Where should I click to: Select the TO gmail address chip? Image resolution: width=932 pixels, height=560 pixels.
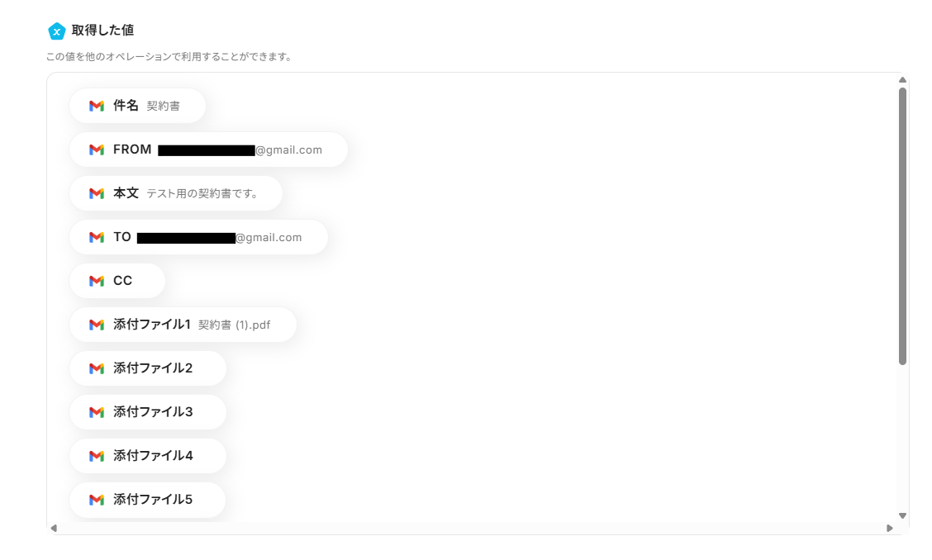pos(198,237)
